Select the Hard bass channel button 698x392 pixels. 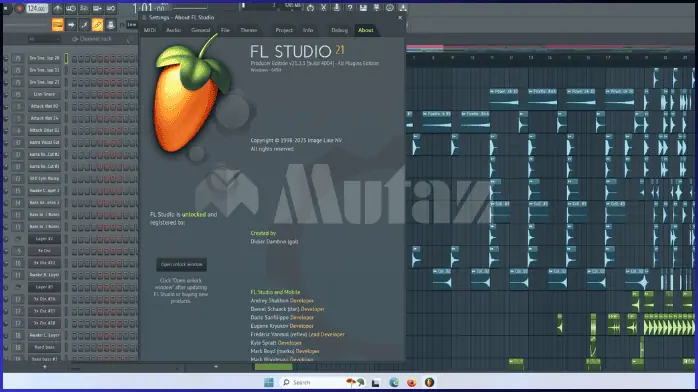pyautogui.click(x=45, y=347)
